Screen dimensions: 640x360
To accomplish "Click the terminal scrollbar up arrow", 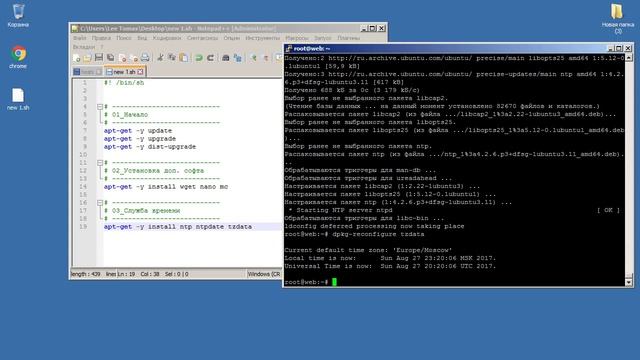I will 629,58.
